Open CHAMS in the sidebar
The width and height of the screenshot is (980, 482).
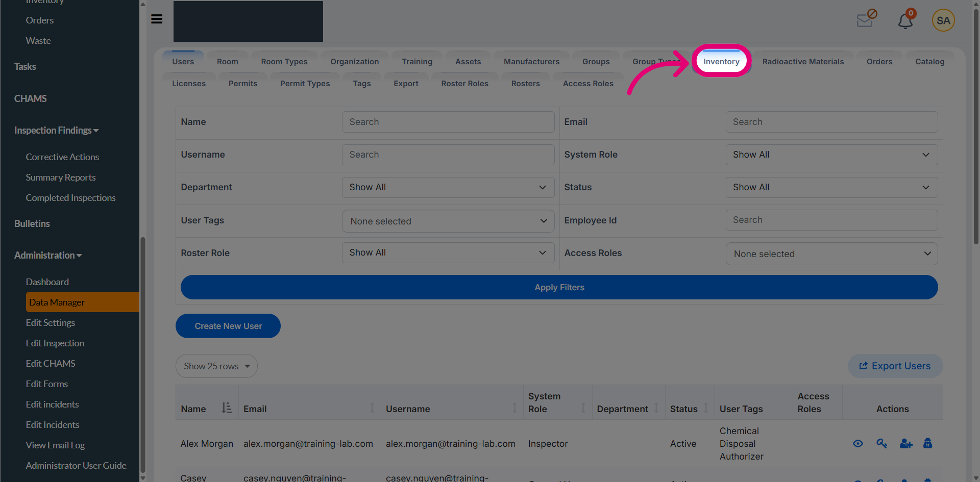click(31, 99)
